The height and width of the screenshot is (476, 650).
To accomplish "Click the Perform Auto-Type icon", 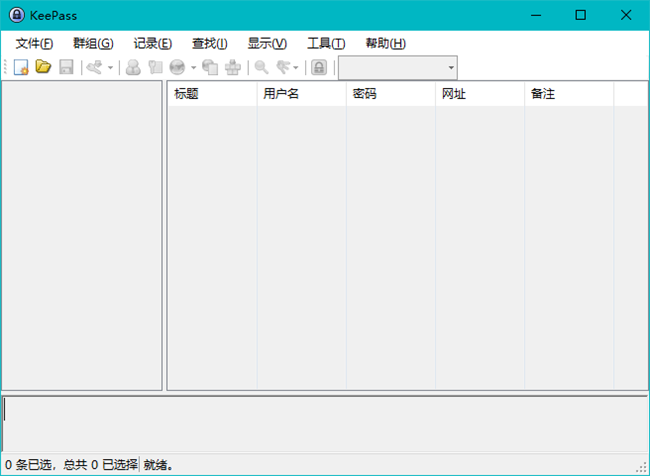I will (x=233, y=67).
